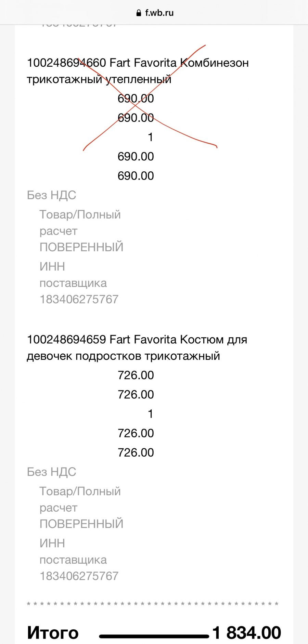Tap the f.wb.ru address text

point(159,13)
